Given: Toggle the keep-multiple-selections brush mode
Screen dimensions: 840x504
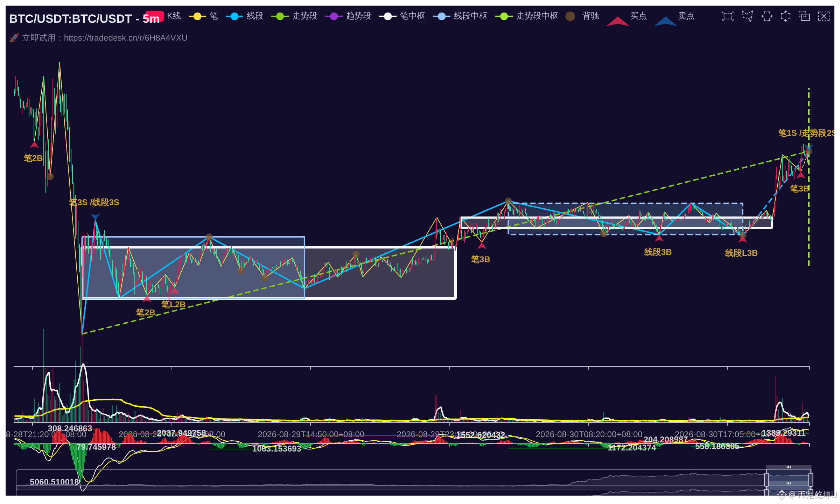Looking at the screenshot, I should tap(804, 16).
